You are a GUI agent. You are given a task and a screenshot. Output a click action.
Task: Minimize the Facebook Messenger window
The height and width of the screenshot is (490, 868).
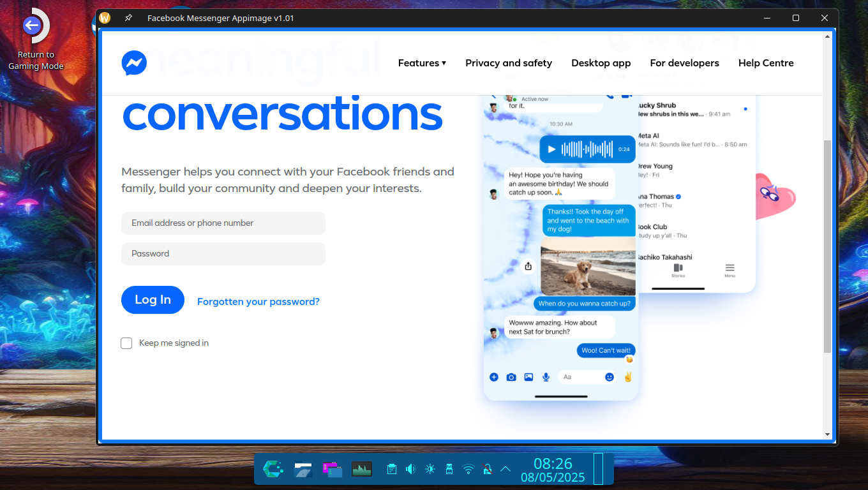(x=767, y=18)
